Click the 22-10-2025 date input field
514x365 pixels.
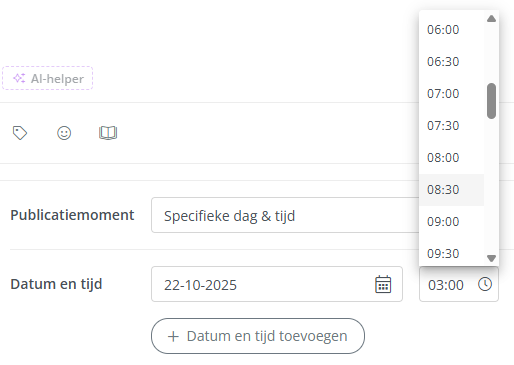[277, 284]
